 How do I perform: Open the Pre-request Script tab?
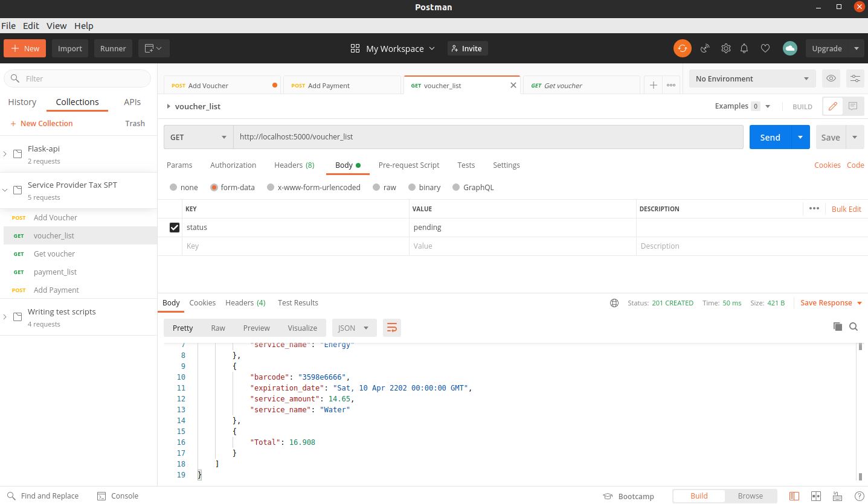point(409,165)
